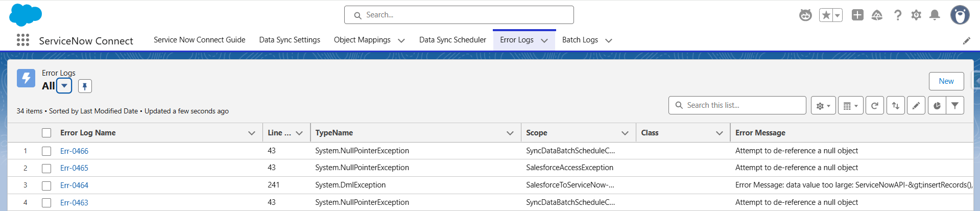Click the inline edit list pencil
The image size is (980, 211).
[x=916, y=106]
